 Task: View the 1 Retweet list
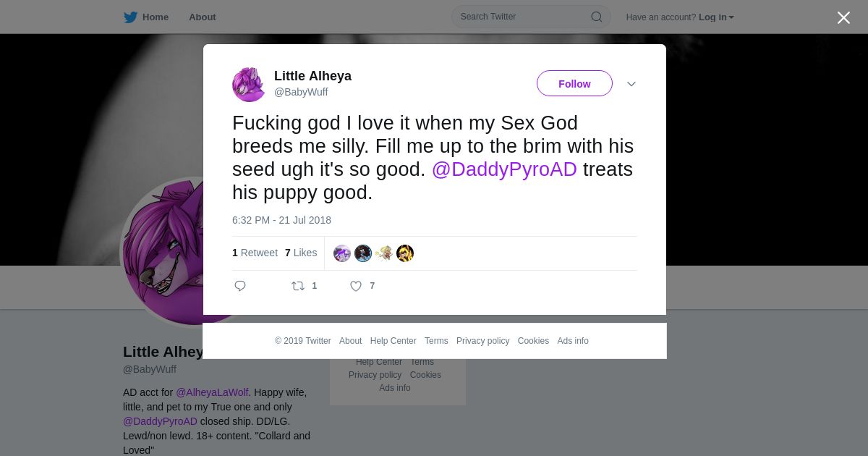255,253
